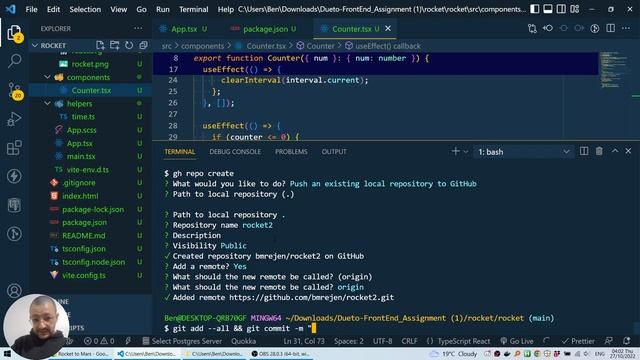Customize layout icon in title bar
The image size is (640, 360).
coord(575,9)
